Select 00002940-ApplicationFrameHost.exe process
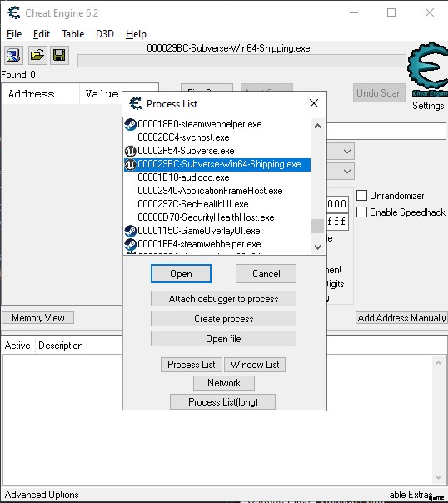Image resolution: width=448 pixels, height=503 pixels. coord(217,191)
